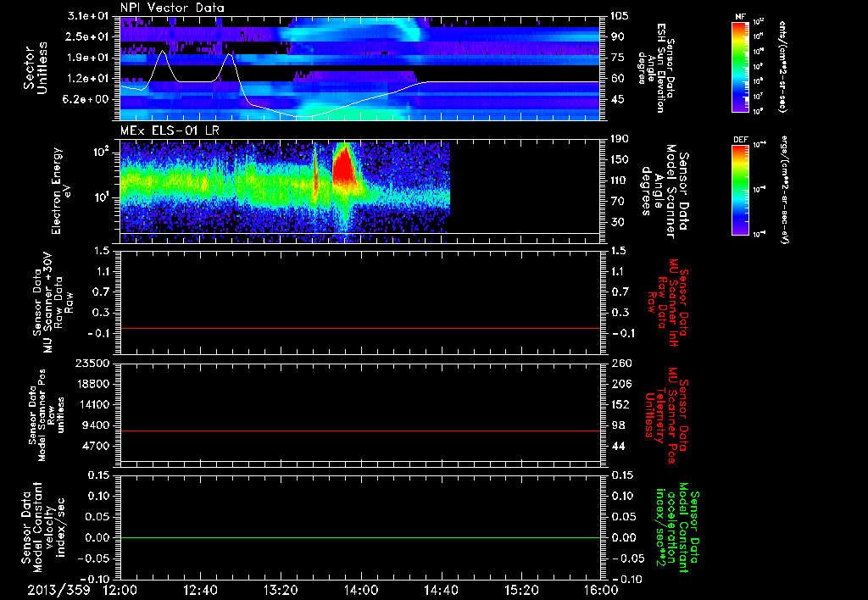The image size is (868, 600).
Task: Click the '1.2e+01' sector tick label
Action: (x=87, y=79)
